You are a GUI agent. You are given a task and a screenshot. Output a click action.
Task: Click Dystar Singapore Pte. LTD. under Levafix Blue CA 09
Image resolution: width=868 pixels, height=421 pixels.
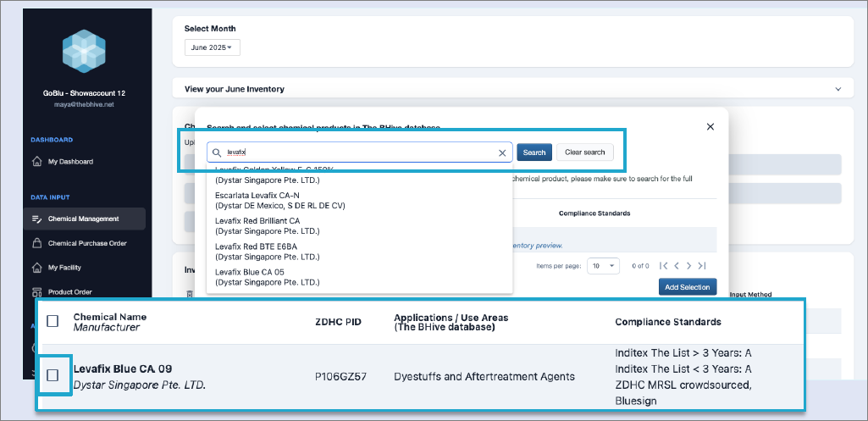point(140,384)
